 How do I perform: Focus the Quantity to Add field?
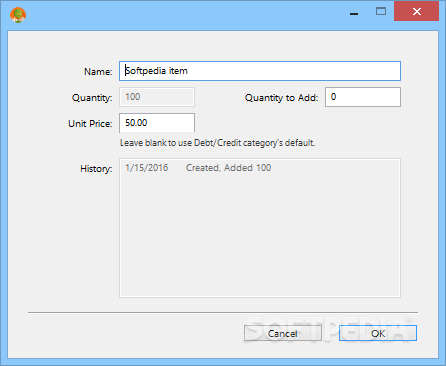pyautogui.click(x=363, y=97)
